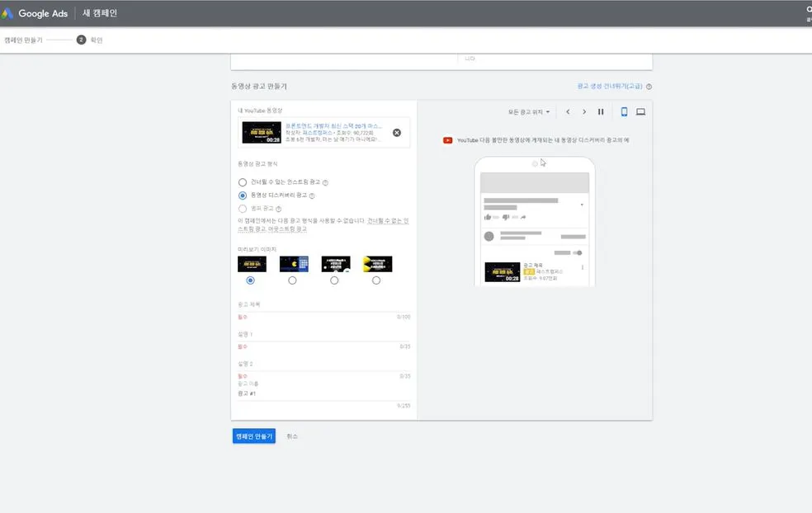Click share arrow in phone preview
812x513 pixels.
(523, 217)
